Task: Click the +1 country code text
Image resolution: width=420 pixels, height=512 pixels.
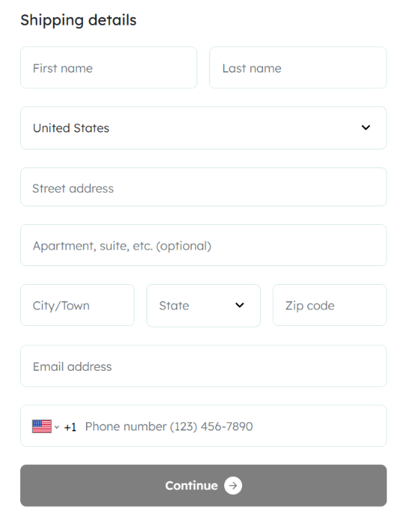Action: click(70, 427)
